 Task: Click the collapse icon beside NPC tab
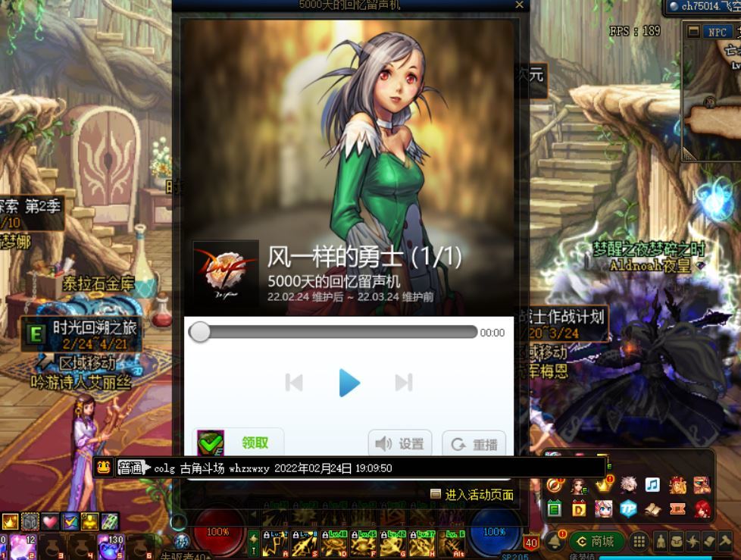click(x=693, y=32)
